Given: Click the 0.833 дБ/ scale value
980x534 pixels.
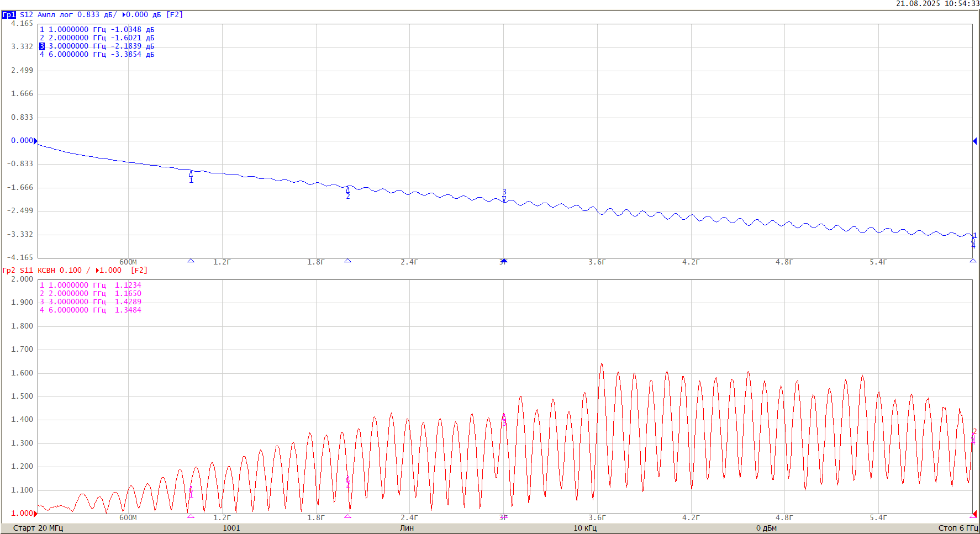Looking at the screenshot, I should tap(96, 15).
